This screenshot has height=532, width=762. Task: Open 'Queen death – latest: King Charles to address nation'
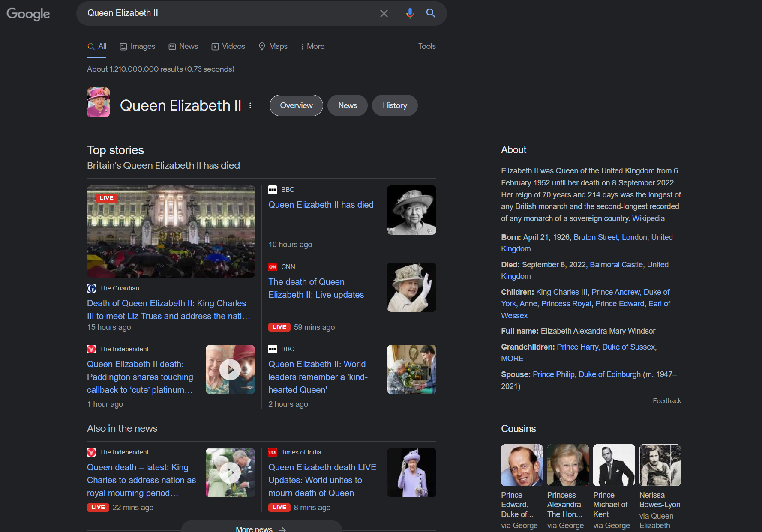141,480
